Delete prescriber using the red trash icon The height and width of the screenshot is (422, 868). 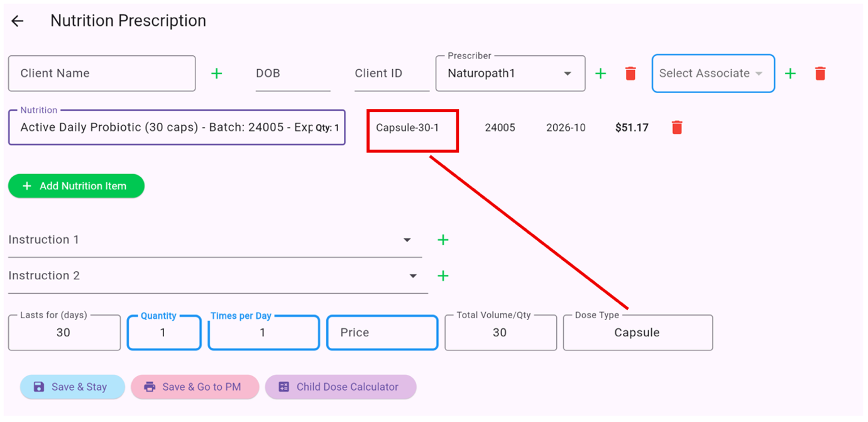tap(630, 74)
